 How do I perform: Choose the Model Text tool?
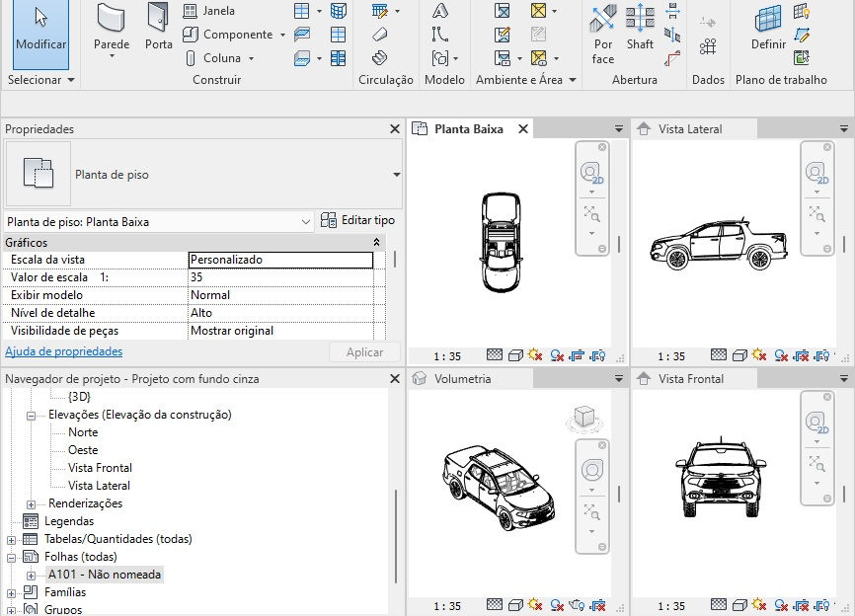pos(440,11)
